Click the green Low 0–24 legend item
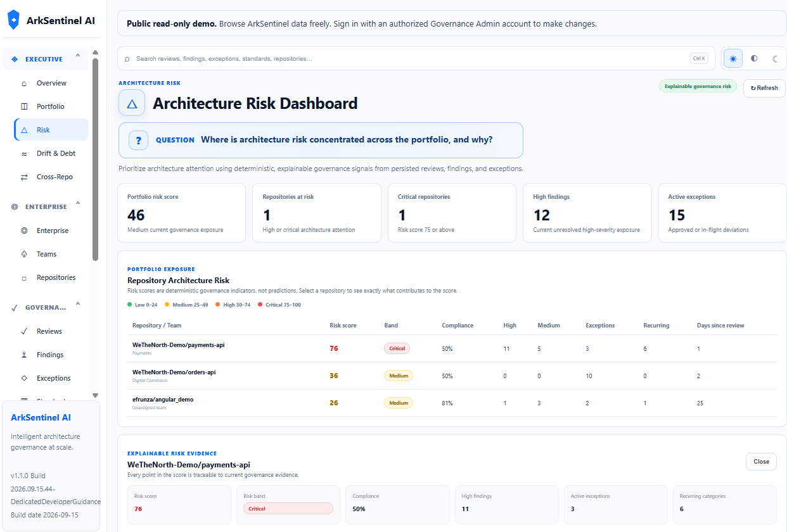Image resolution: width=787 pixels, height=532 pixels. click(144, 305)
